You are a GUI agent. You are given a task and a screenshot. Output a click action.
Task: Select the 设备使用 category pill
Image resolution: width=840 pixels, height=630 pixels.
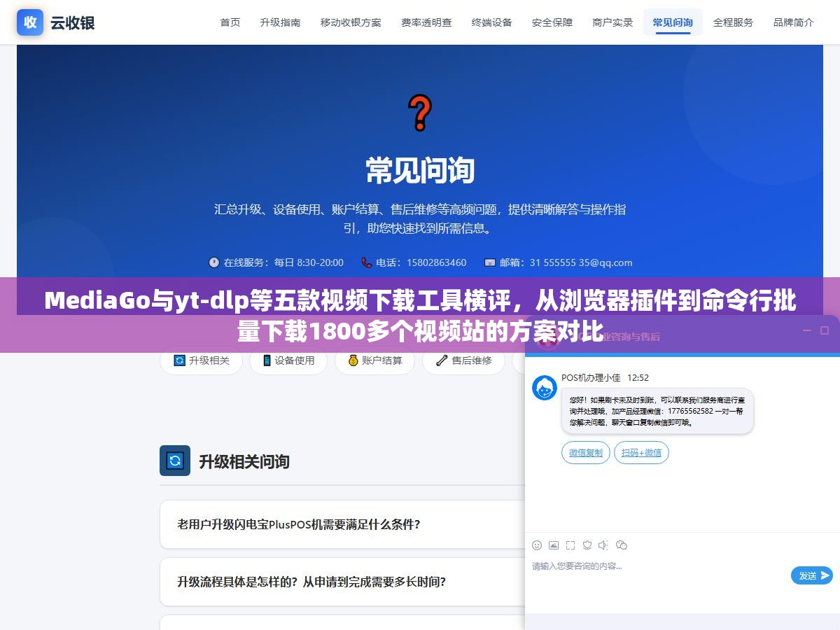pyautogui.click(x=288, y=360)
